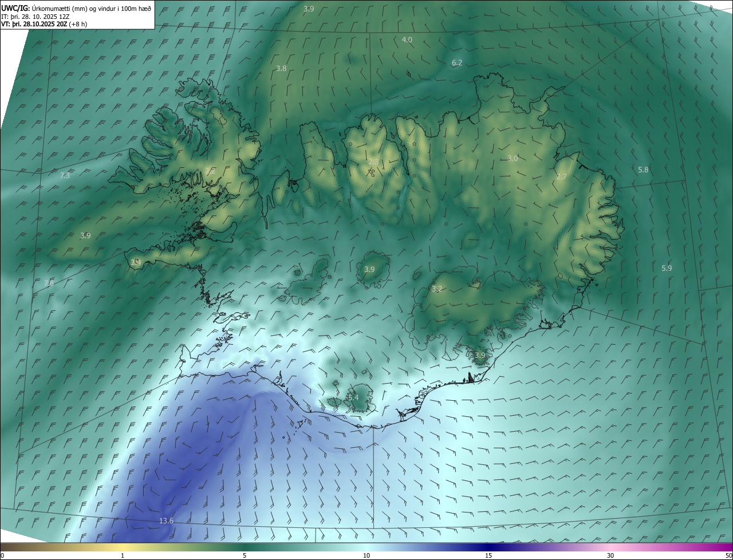
Task: Click the 0 tick on the color scale
Action: tap(2, 555)
